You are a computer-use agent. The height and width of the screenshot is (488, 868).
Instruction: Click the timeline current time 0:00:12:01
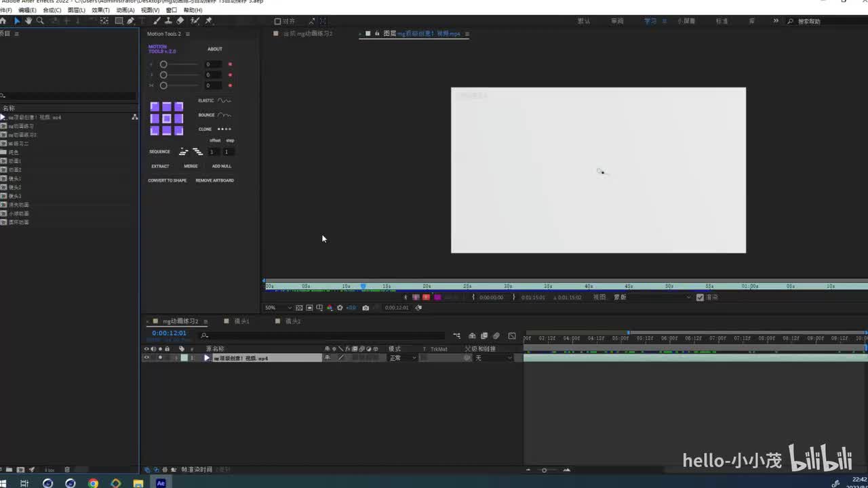pos(169,333)
